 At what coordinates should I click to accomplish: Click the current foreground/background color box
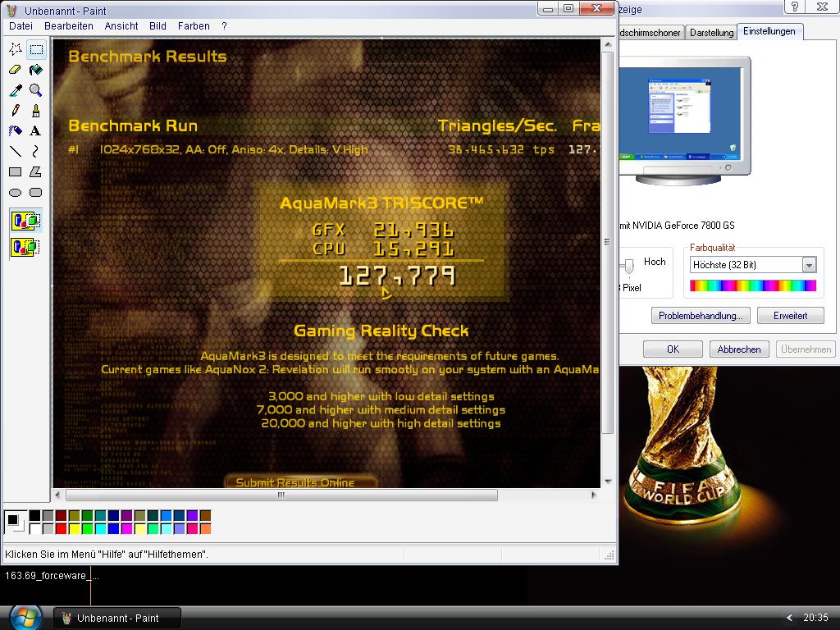pos(15,522)
